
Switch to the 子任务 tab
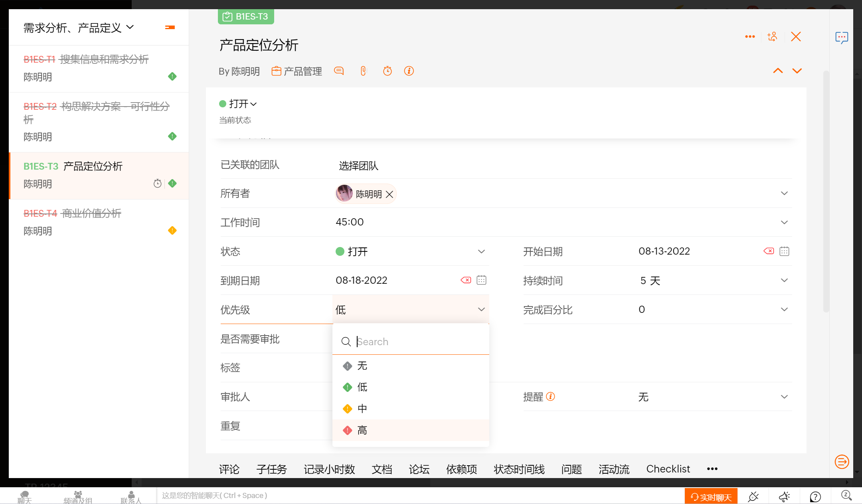[271, 469]
